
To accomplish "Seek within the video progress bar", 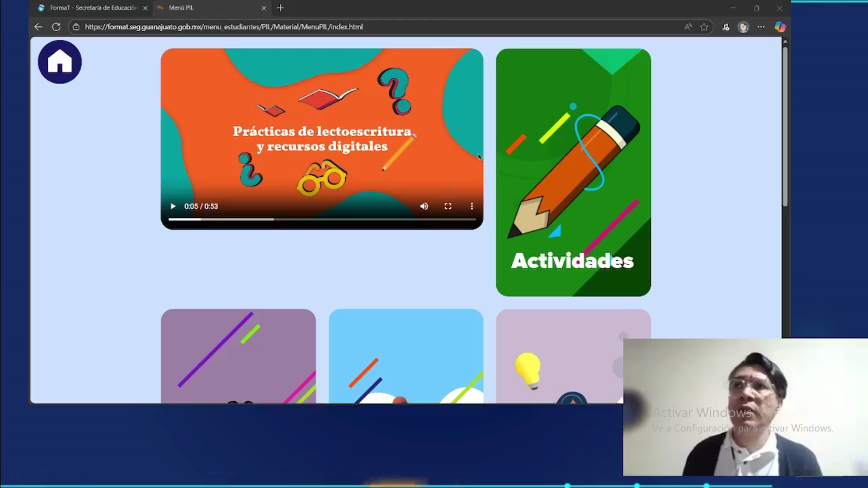I will [x=322, y=220].
